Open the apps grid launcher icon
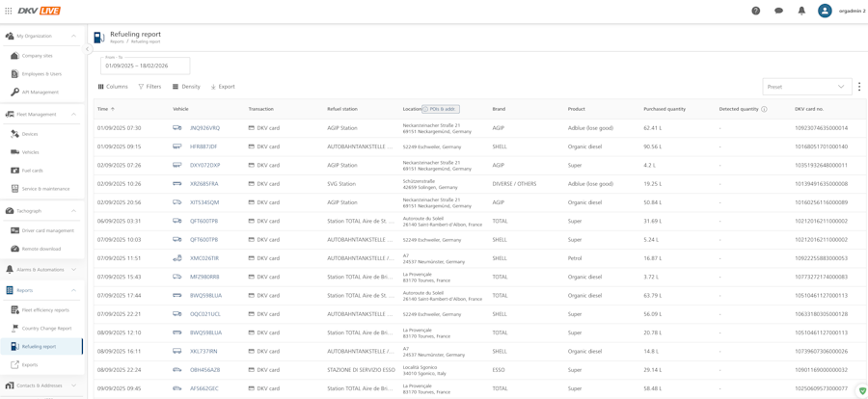This screenshot has height=399, width=868. (x=9, y=11)
